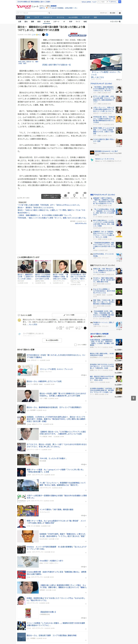Image resolution: width=138 pixels, height=644 pixels.
Task: Open 国分太一さん 人権救済申し立てについて会見 article
Action: 44,381
